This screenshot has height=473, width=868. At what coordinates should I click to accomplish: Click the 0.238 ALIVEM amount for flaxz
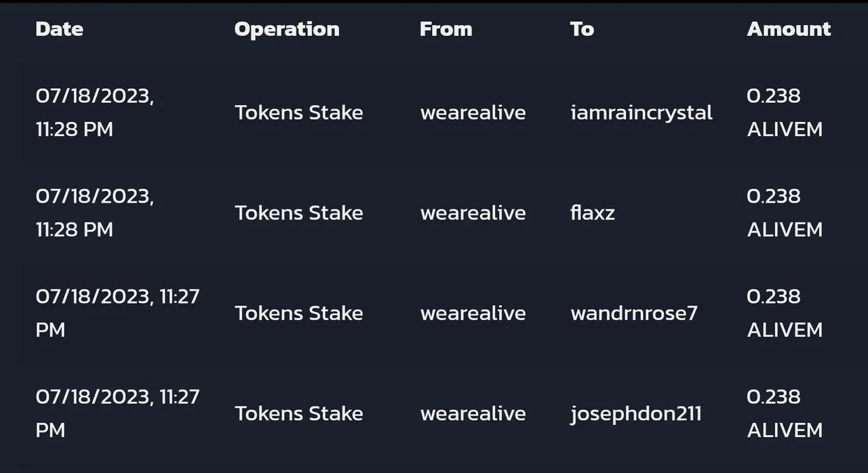point(785,213)
